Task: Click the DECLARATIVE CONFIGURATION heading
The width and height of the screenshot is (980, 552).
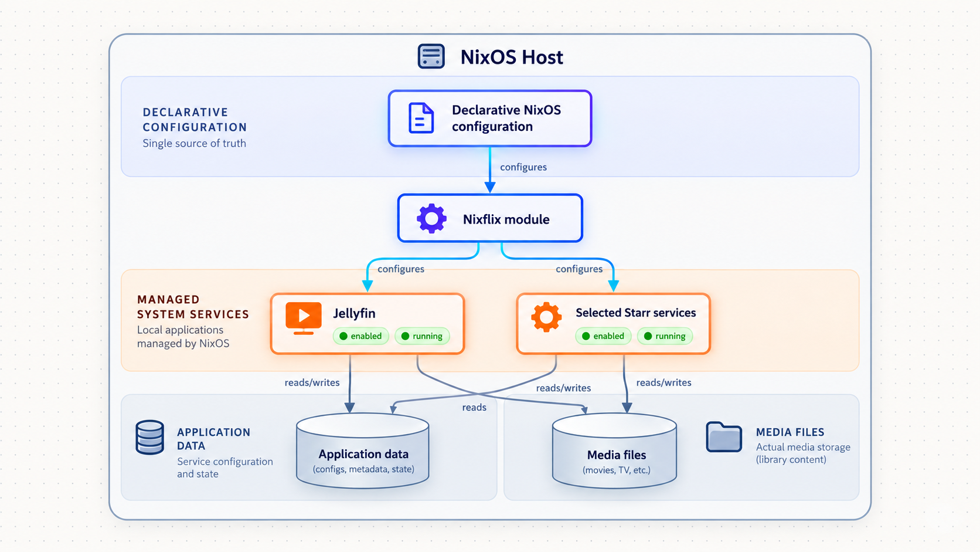Action: click(x=195, y=120)
